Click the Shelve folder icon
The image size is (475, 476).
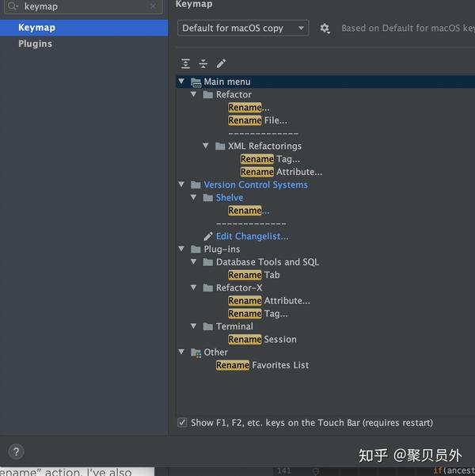pos(208,198)
